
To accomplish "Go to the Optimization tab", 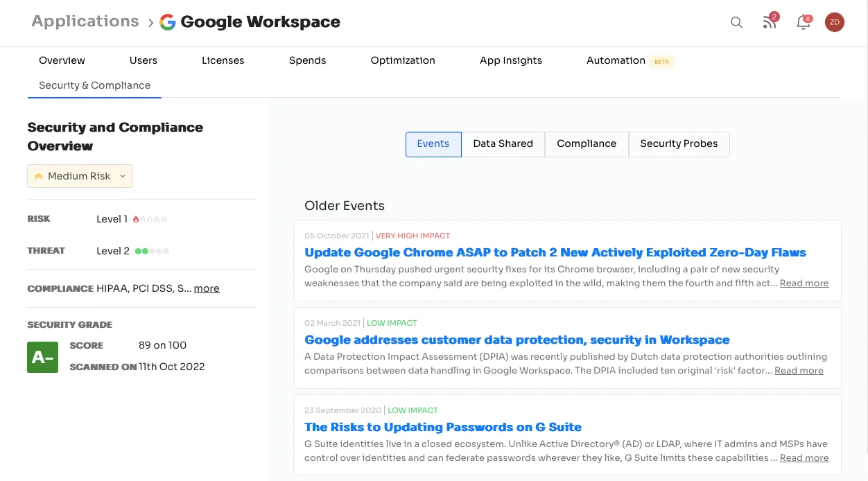I will coord(403,60).
